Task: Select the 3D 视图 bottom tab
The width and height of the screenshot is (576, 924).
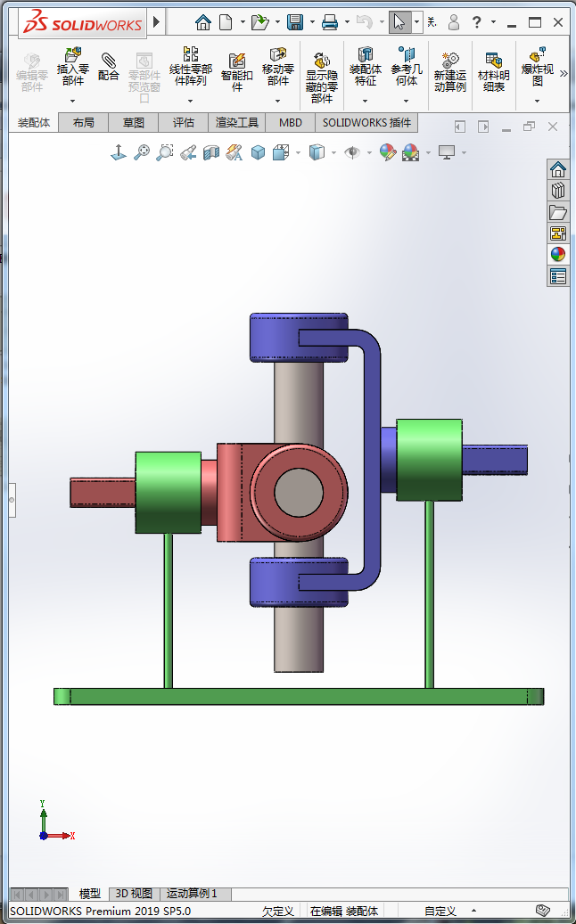Action: coord(135,894)
